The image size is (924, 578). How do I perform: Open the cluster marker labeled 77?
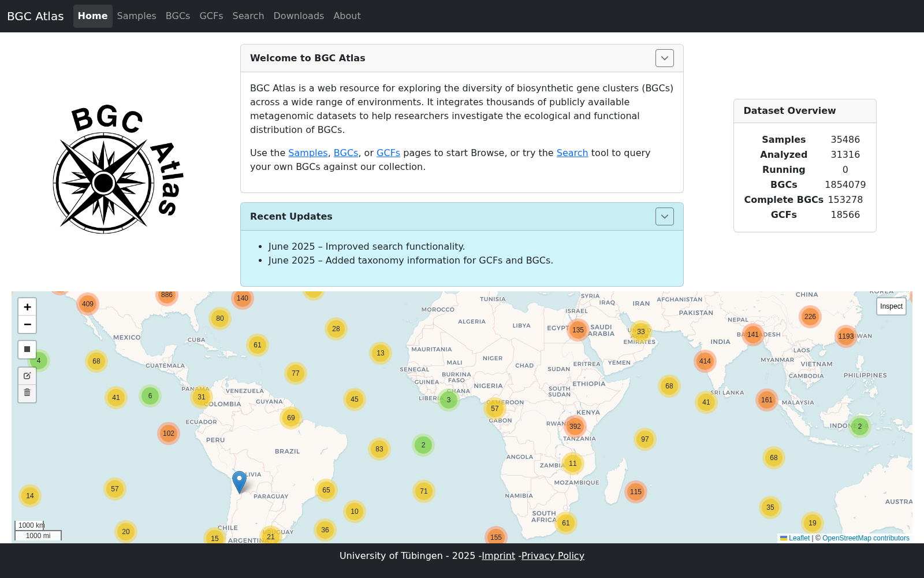coord(296,373)
